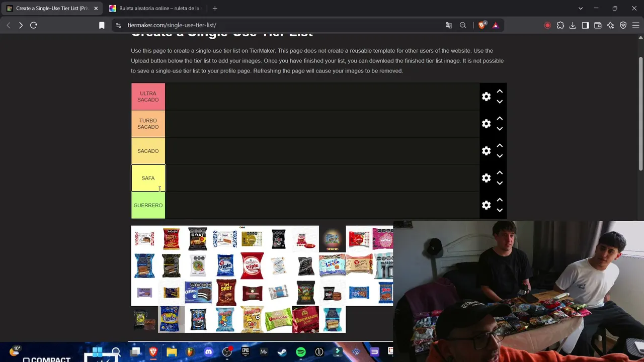The image size is (644, 362).
Task: Move SAFA tier up one row
Action: tap(500, 173)
